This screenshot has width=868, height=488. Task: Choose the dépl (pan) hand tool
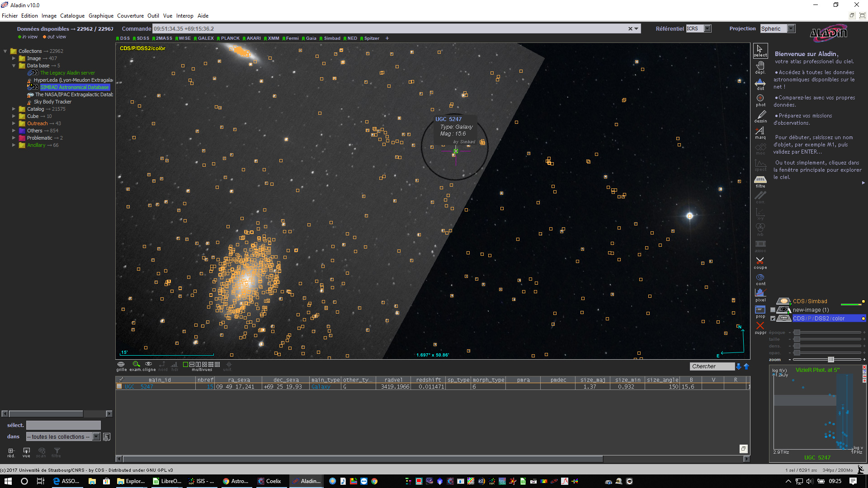coord(760,67)
